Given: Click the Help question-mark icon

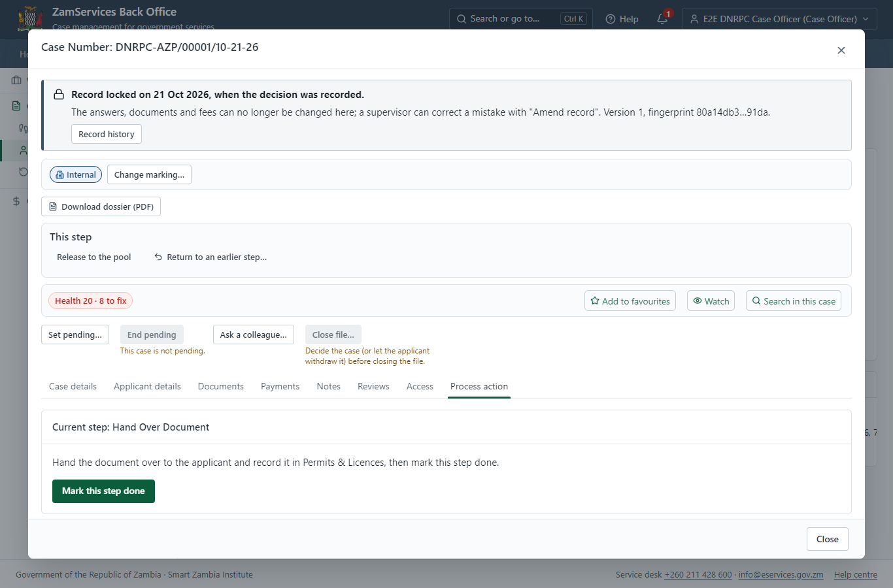Looking at the screenshot, I should tap(611, 19).
